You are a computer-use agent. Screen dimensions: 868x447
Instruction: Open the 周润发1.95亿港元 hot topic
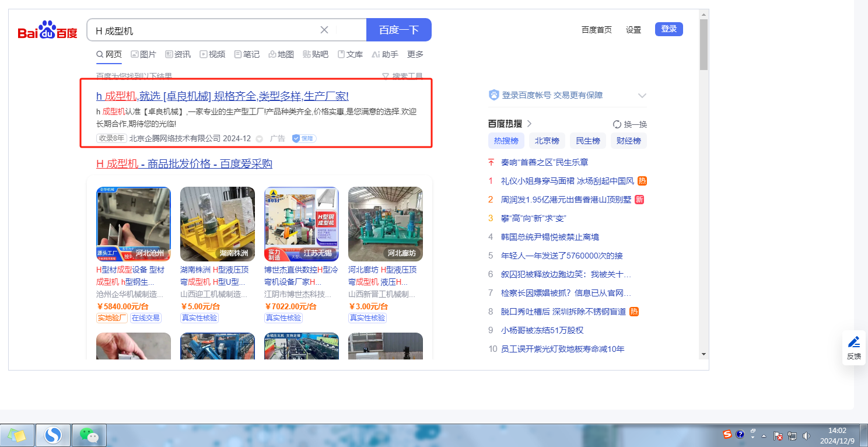click(x=566, y=200)
